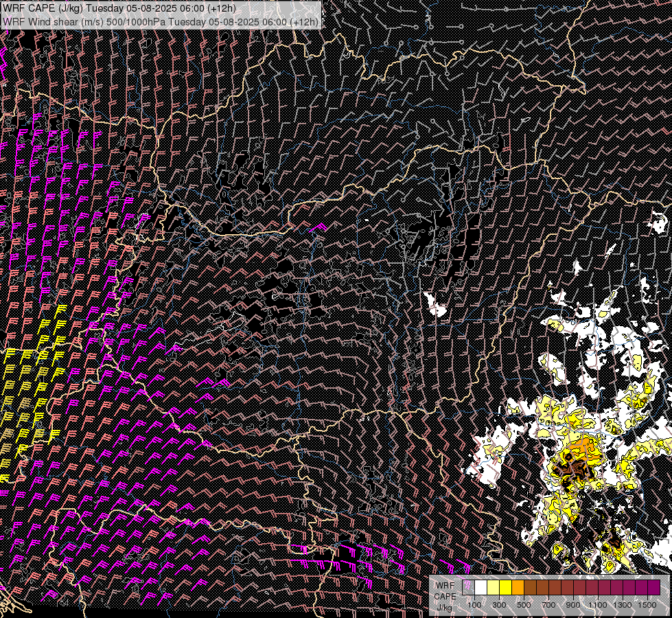This screenshot has width=672, height=618.
Task: Click the 500 legend label
Action: coord(524,605)
